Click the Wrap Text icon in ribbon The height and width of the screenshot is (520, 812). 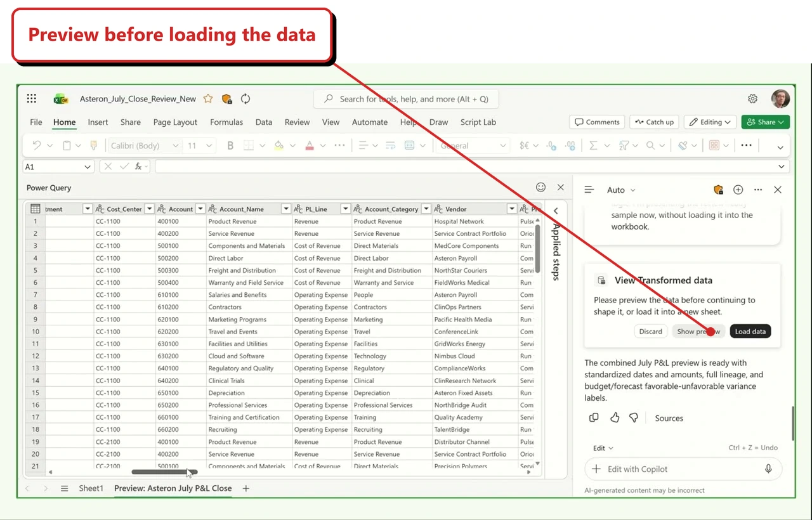390,145
